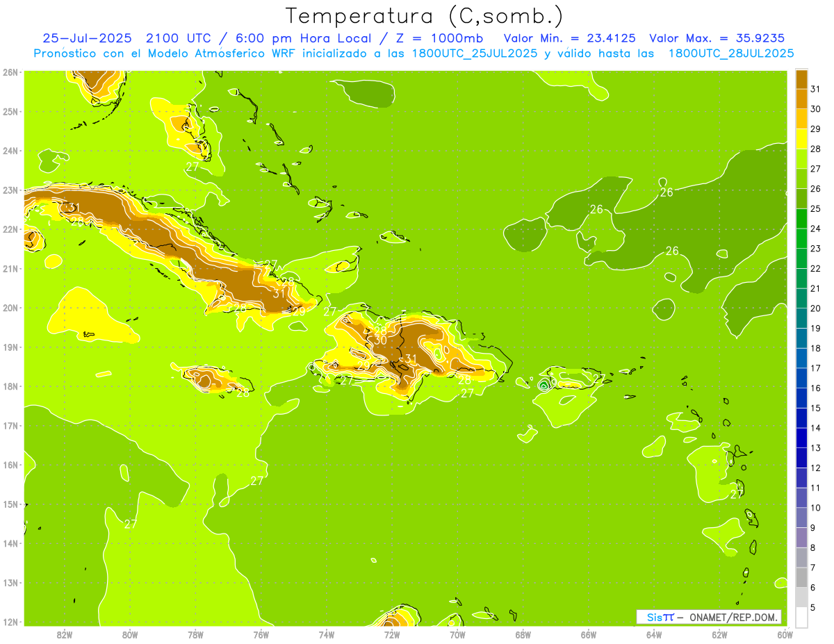Click the colorbar label 25
834x644 pixels.
coord(816,208)
